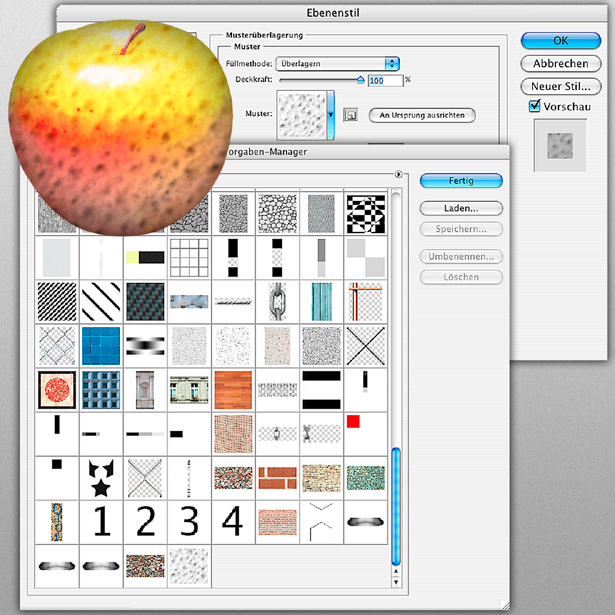This screenshot has width=615, height=615.
Task: Click Neuer Stil... button
Action: pos(560,86)
